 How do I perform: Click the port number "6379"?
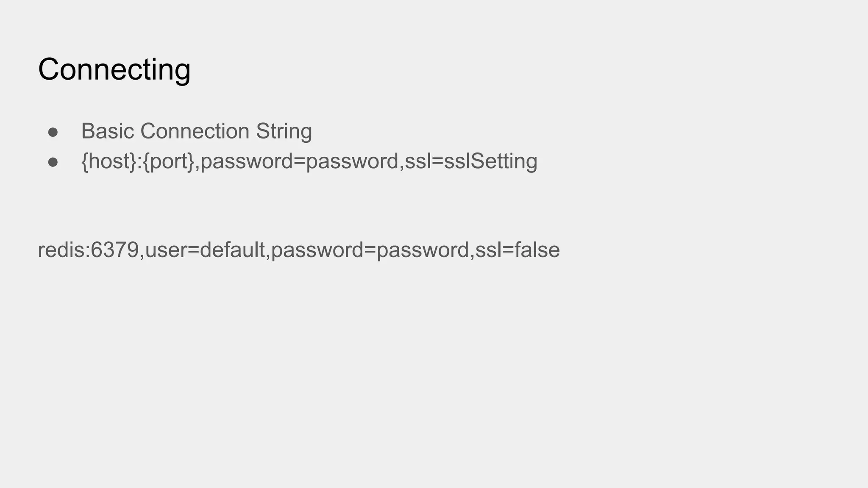(115, 250)
